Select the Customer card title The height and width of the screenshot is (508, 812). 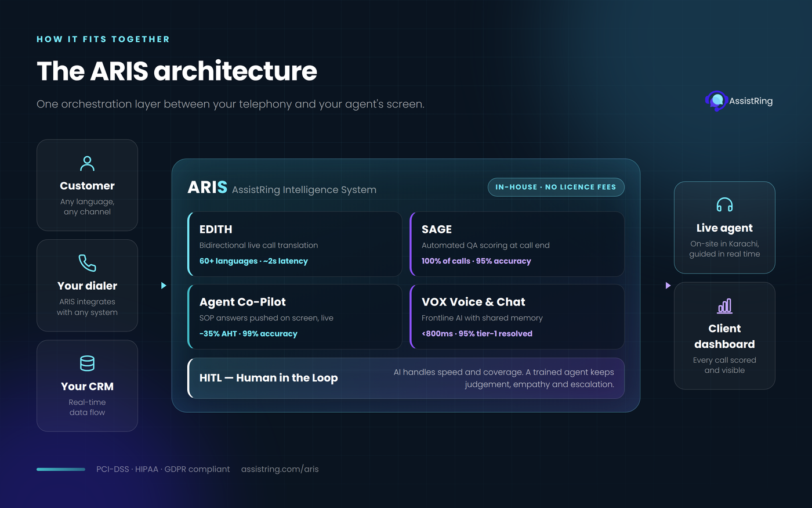tap(87, 186)
